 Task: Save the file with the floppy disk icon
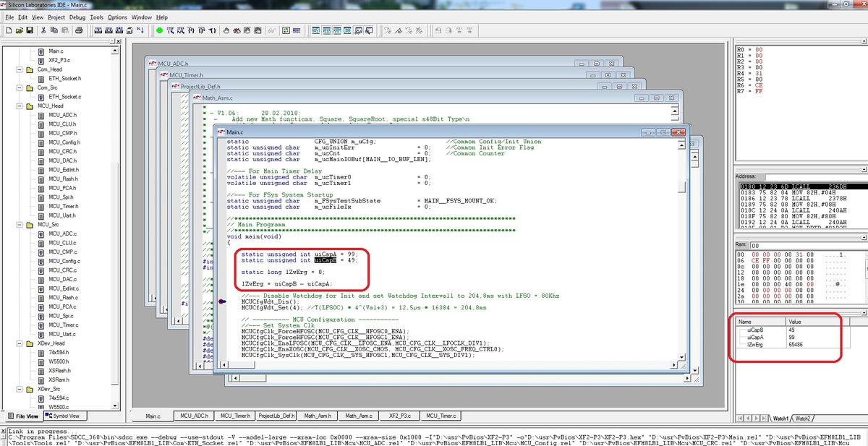click(x=30, y=30)
